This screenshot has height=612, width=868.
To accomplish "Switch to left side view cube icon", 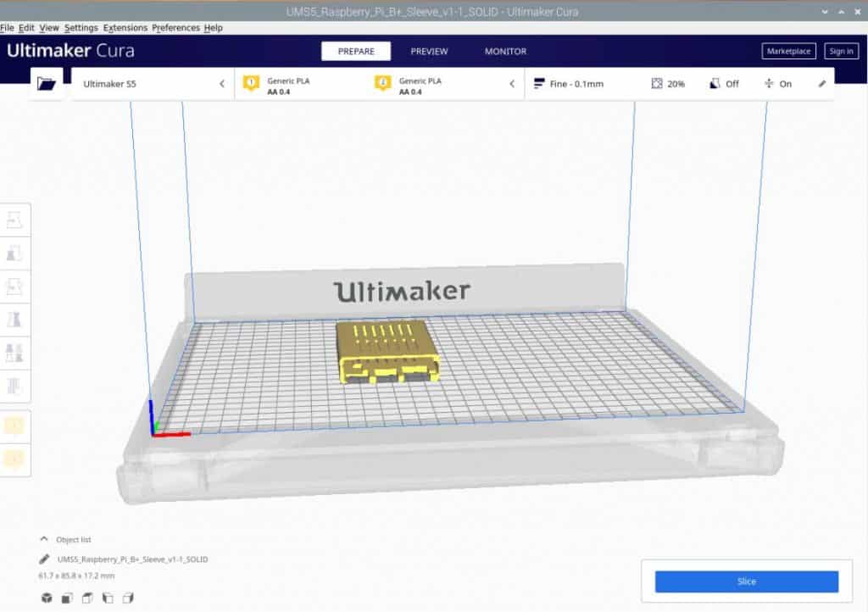I will (x=108, y=598).
